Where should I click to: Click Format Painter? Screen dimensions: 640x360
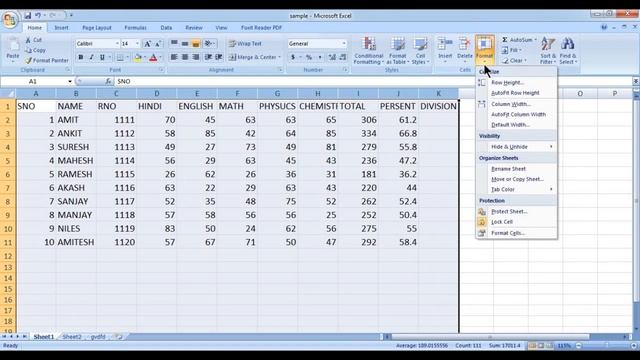(x=47, y=60)
